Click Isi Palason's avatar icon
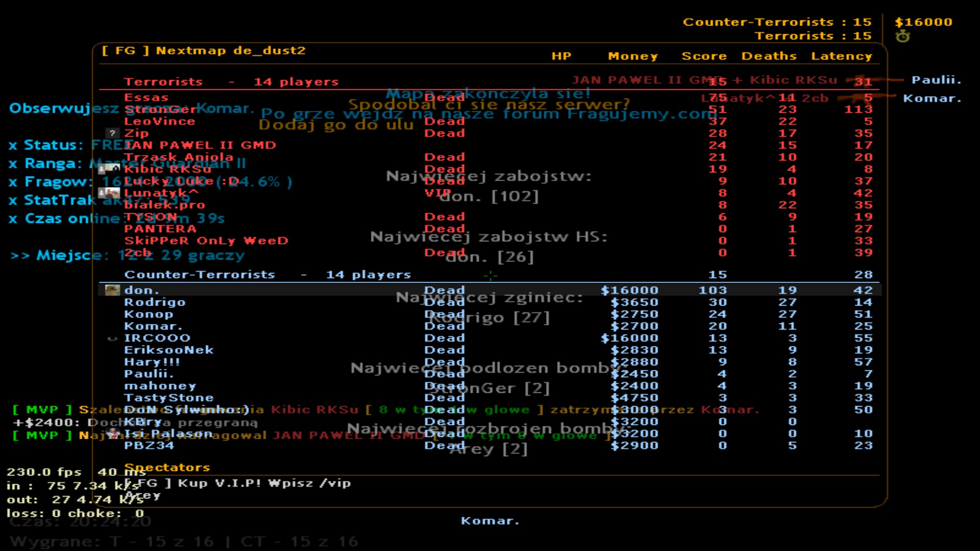The height and width of the screenshot is (551, 980). coord(113,433)
